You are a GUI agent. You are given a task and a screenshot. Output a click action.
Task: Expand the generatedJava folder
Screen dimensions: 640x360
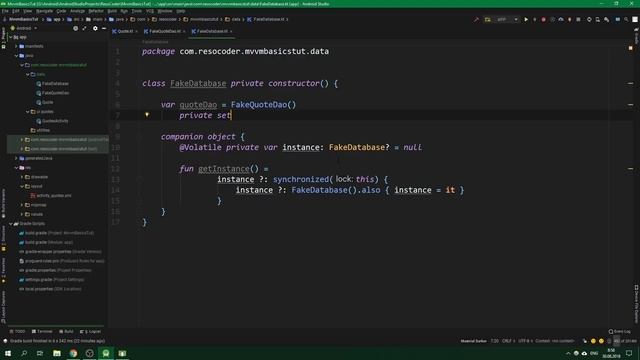[x=16, y=158]
